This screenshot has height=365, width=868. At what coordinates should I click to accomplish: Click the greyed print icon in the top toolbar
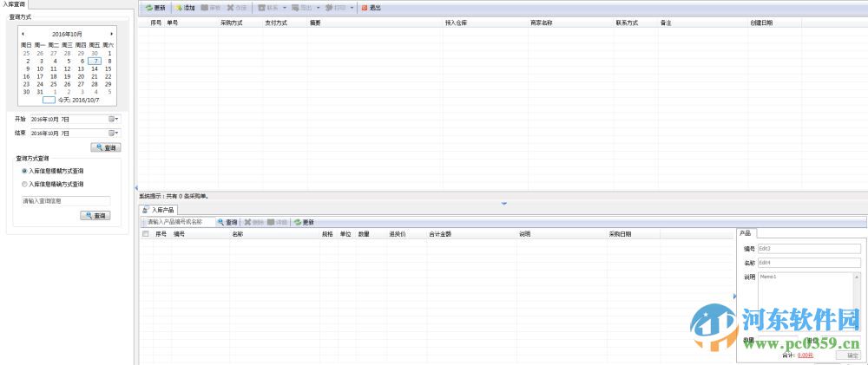(x=329, y=9)
